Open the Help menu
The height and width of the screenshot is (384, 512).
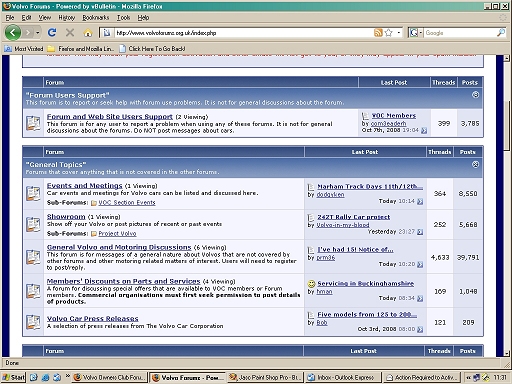click(143, 18)
